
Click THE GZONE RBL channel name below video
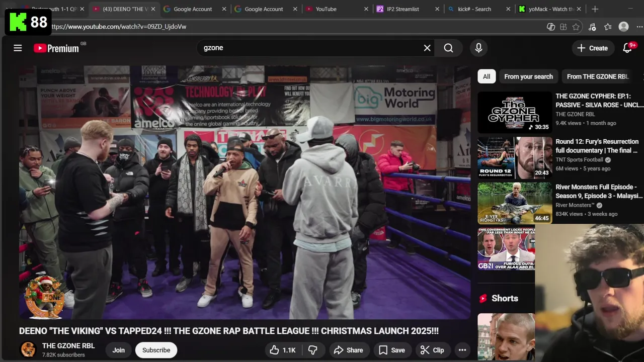68,346
